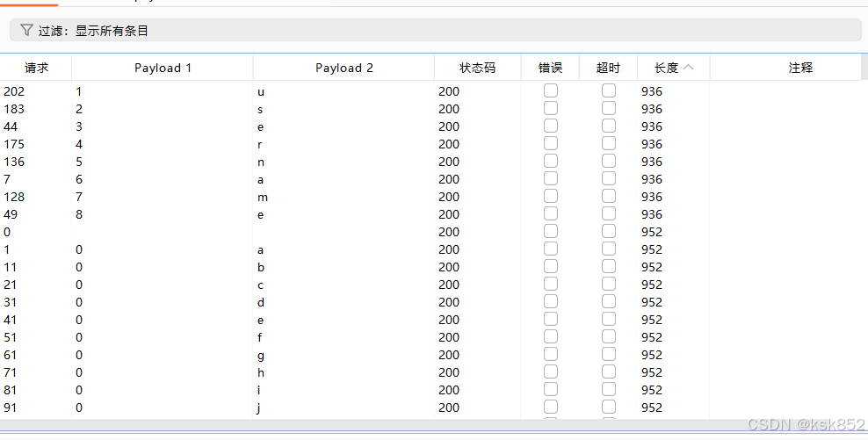Click Payload 1 value 5
Viewport: 868px width, 440px height.
[x=79, y=162]
